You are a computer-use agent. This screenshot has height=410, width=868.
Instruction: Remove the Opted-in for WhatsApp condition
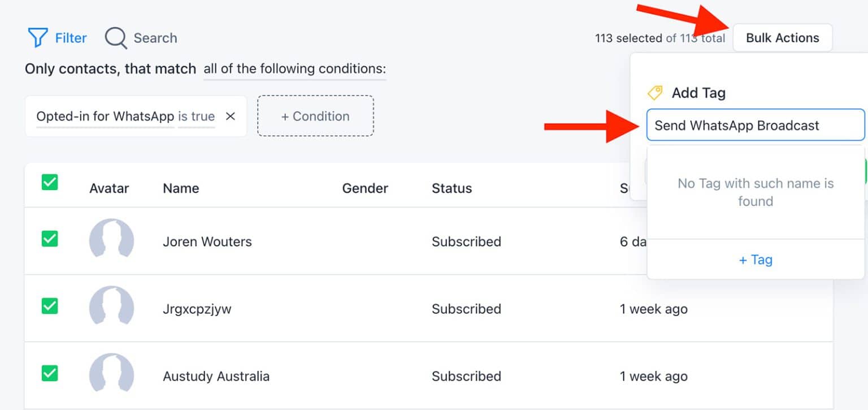(231, 116)
